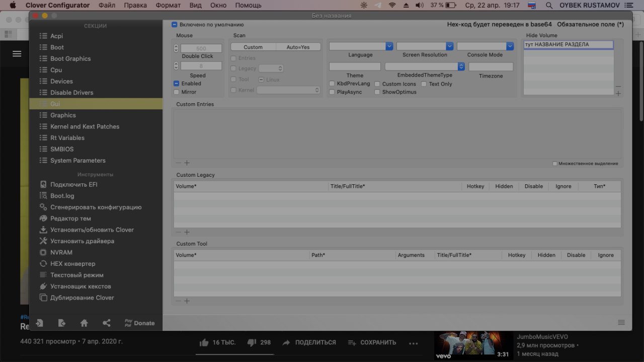Select the Scan Custom segment
644x362 pixels.
coord(253,47)
